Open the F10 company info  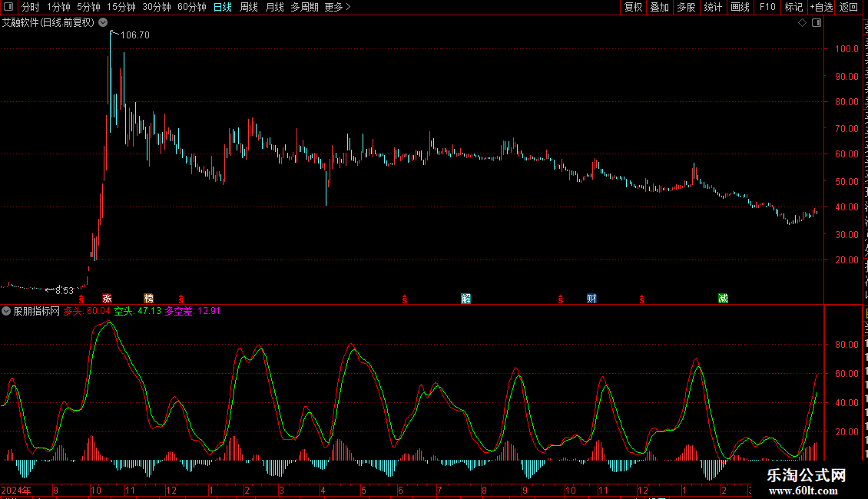tap(767, 7)
